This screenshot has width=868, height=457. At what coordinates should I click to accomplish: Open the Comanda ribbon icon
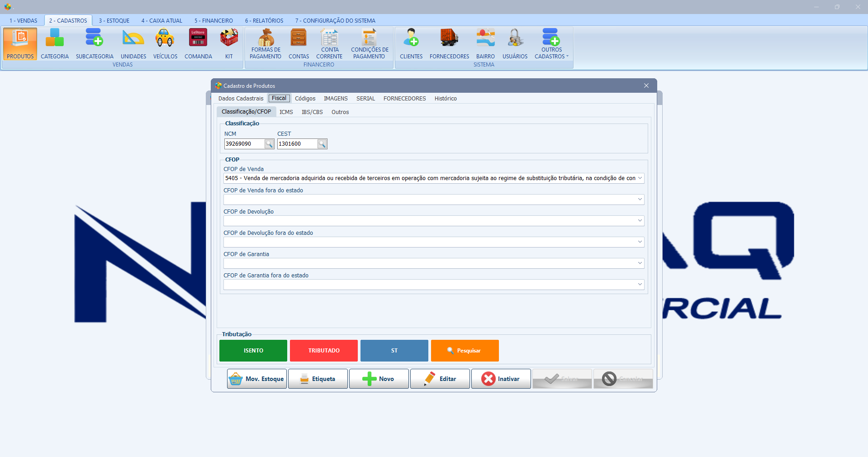click(x=198, y=44)
